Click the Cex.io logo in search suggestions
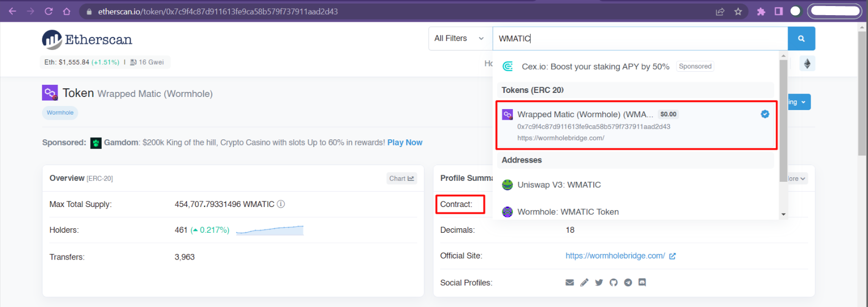Image resolution: width=868 pixels, height=307 pixels. point(508,66)
